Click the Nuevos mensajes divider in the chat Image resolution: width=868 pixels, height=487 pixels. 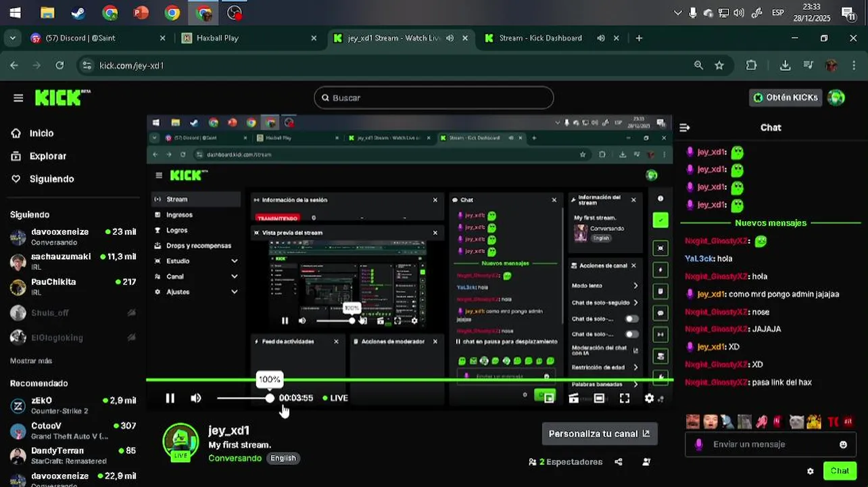(x=771, y=223)
